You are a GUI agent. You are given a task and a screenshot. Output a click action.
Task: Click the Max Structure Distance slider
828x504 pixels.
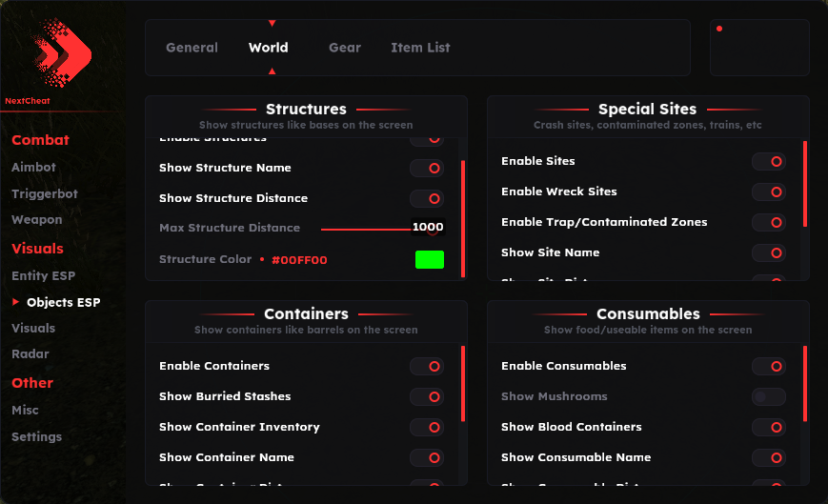[x=367, y=229]
